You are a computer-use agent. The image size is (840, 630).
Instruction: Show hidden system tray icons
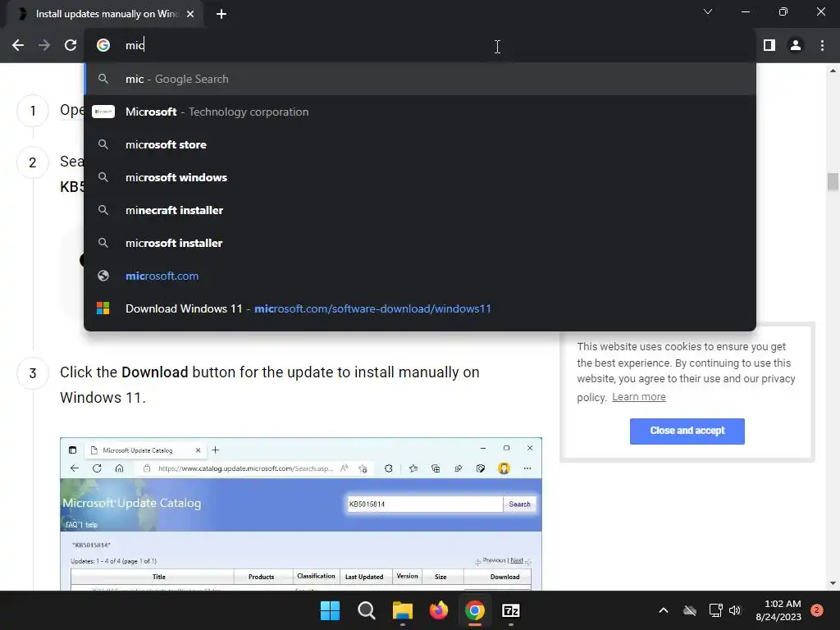pos(663,610)
